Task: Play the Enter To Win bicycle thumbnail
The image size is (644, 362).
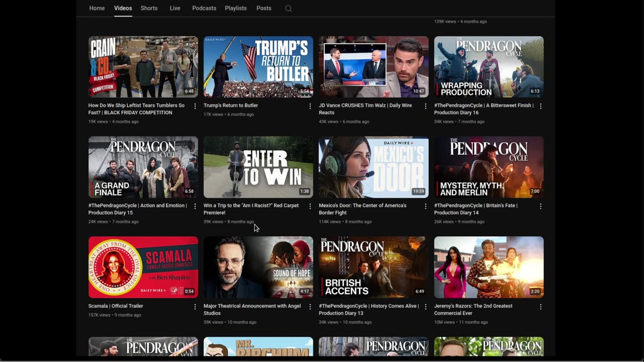Action: (x=259, y=167)
